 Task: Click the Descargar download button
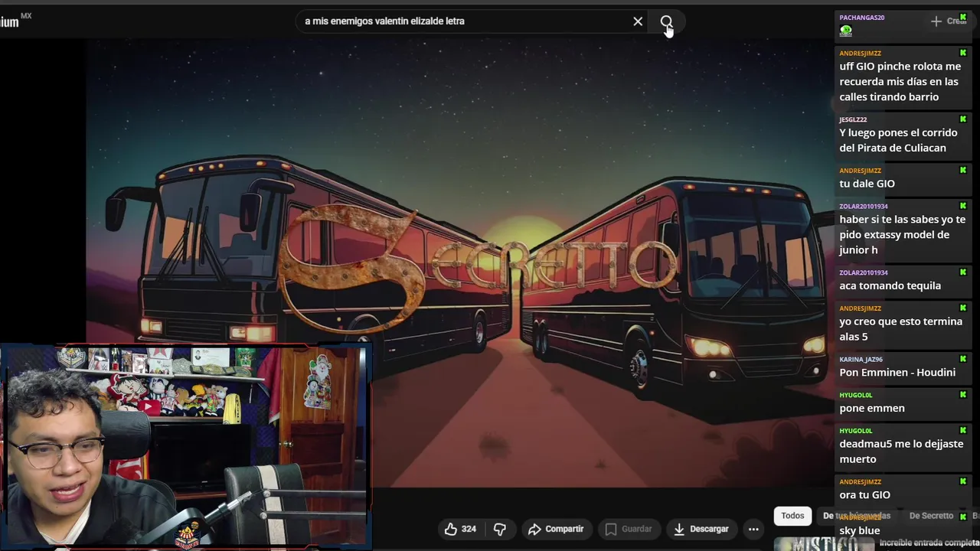pos(701,529)
